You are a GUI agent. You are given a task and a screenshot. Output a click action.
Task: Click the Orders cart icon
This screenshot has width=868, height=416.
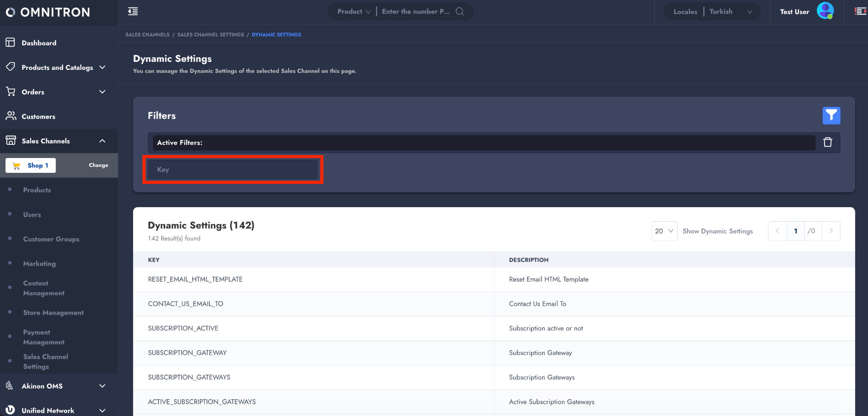point(10,92)
